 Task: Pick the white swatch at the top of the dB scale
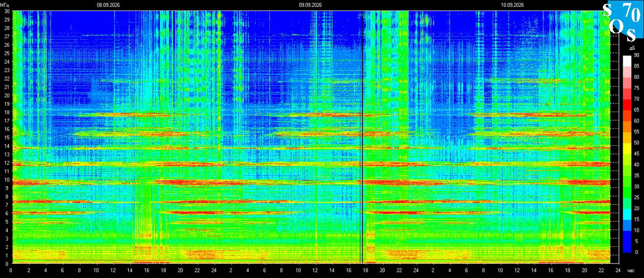tap(627, 61)
